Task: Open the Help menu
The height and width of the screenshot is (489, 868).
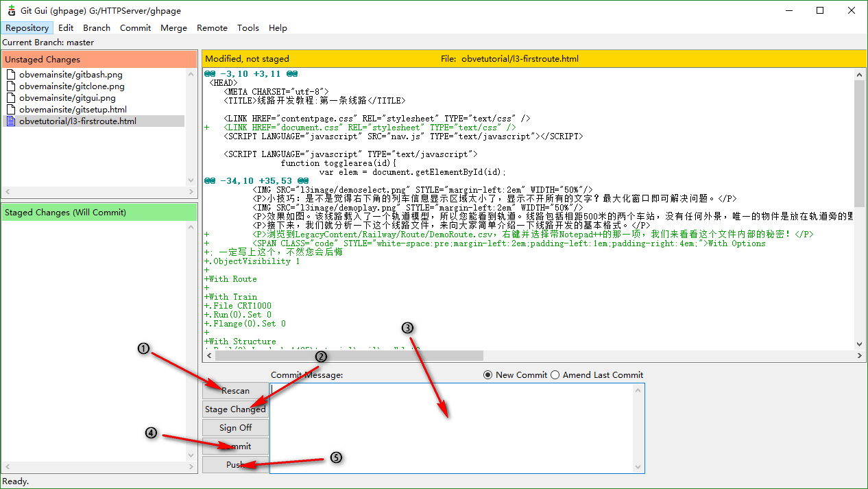Action: (278, 27)
